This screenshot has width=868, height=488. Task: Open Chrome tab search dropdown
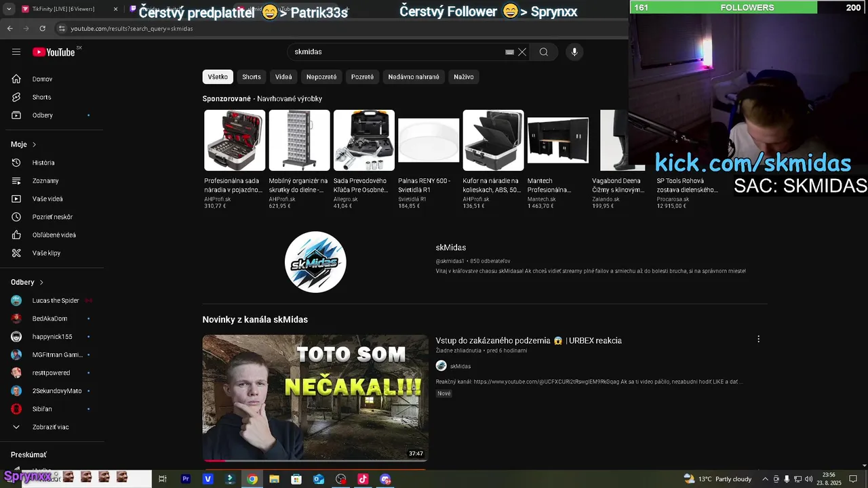tap(9, 9)
